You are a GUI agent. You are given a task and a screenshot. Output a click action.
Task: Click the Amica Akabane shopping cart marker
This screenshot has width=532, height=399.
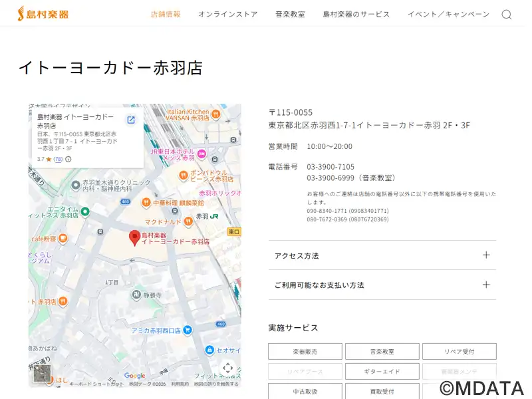click(x=188, y=330)
